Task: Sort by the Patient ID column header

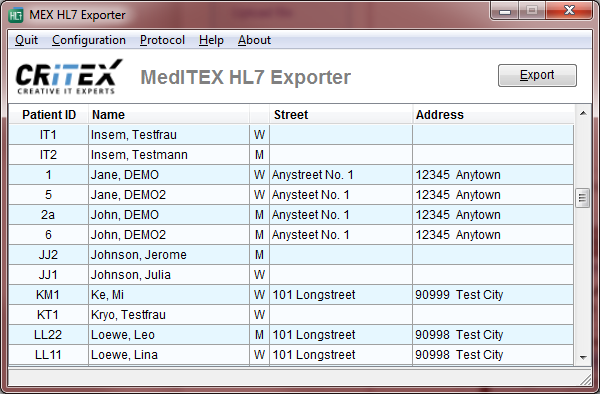Action: point(49,114)
